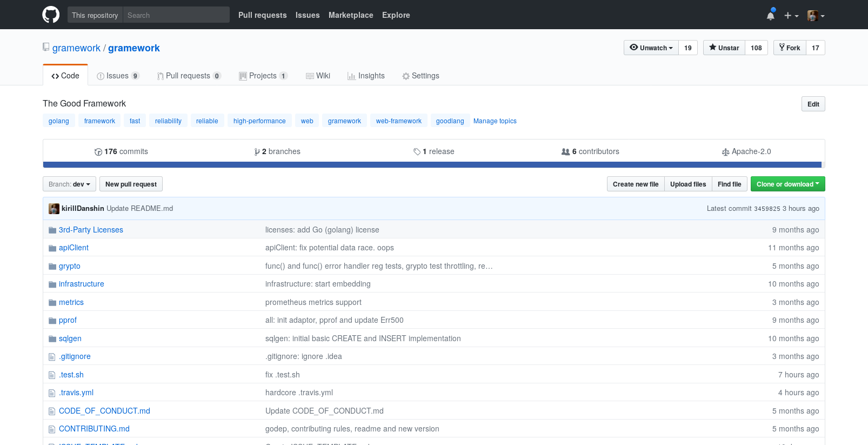The width and height of the screenshot is (868, 445).
Task: Open commit message 'prometheus metrics support'
Action: [x=313, y=302]
